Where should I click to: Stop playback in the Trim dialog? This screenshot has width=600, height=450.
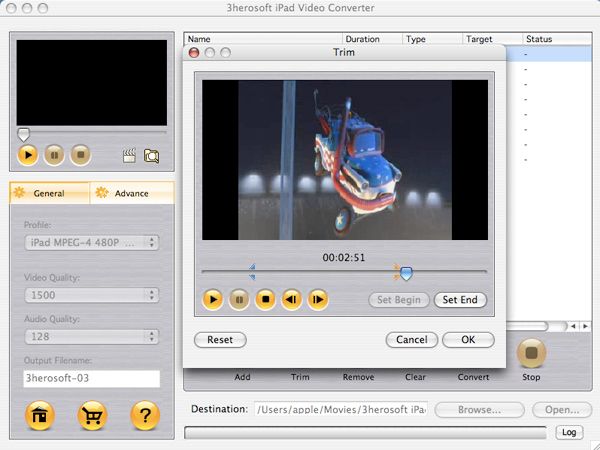(266, 299)
